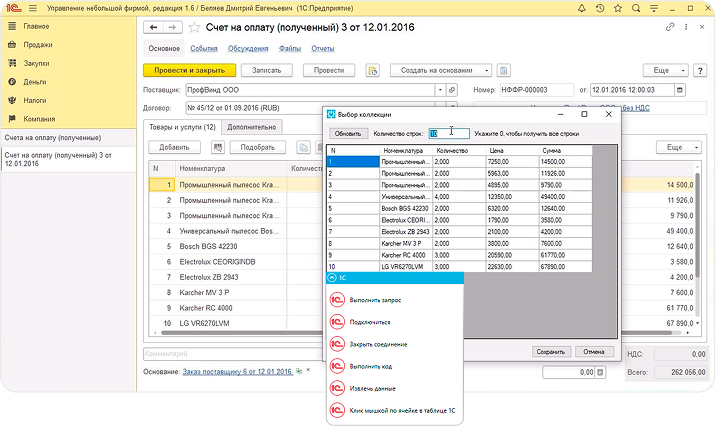Open the Заказ поставщику 6 от 12.01.2016 link
This screenshot has width=716, height=426.
tap(237, 372)
